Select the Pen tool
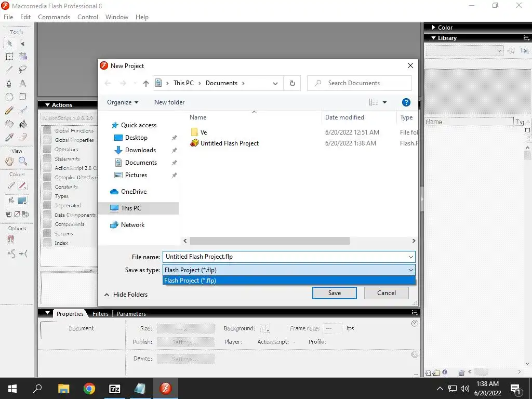This screenshot has width=532, height=399. click(9, 83)
